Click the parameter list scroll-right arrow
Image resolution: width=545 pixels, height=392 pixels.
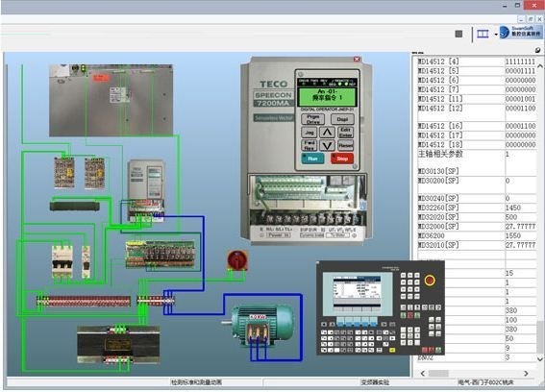click(x=526, y=373)
